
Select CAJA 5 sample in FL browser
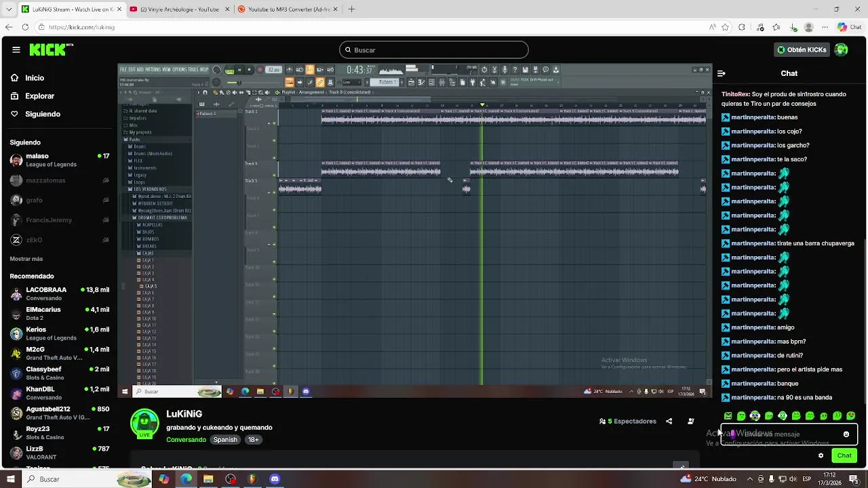(x=151, y=286)
